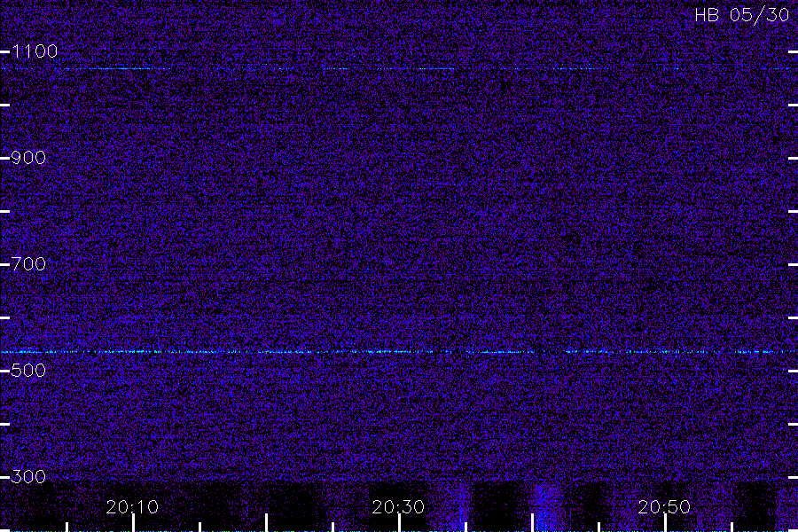798x532 pixels.
Task: Click the 900 frequency axis label
Action: coord(28,158)
